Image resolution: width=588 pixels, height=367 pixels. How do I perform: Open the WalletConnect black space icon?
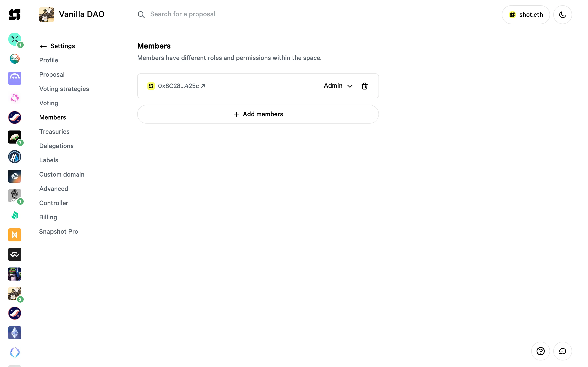[x=14, y=254]
